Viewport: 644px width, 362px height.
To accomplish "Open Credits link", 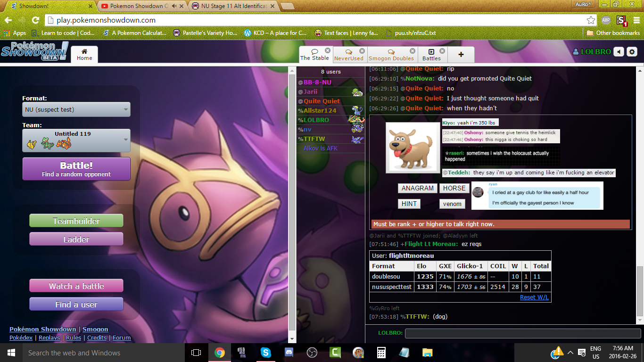I will point(97,337).
